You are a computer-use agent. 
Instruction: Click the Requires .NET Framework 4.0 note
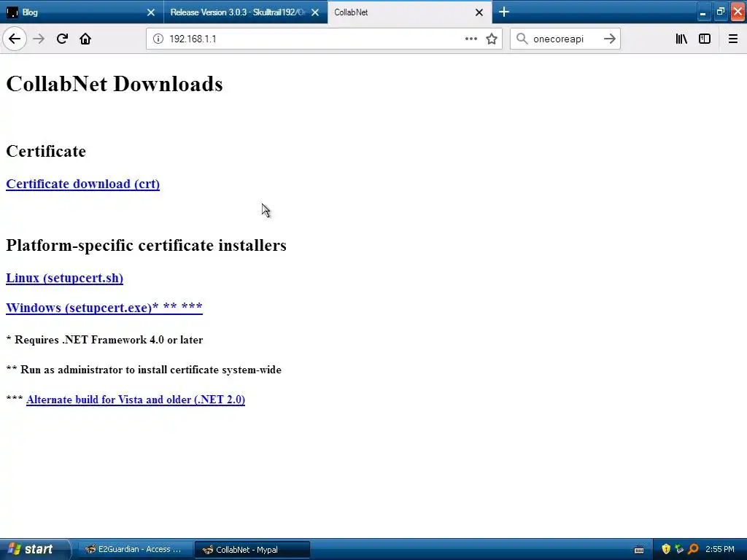click(x=104, y=340)
